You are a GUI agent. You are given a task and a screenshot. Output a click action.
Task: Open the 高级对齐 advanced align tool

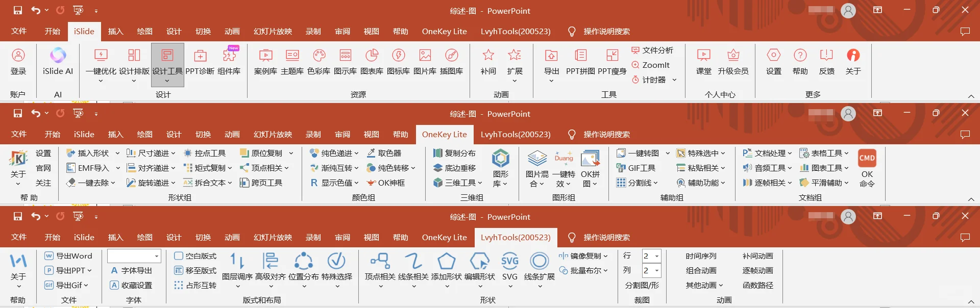tap(271, 270)
